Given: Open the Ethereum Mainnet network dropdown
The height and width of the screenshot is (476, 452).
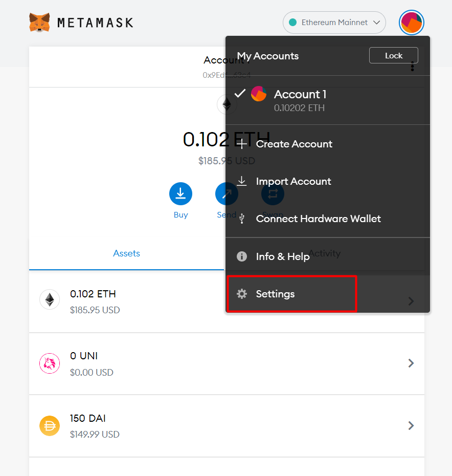Looking at the screenshot, I should click(334, 23).
